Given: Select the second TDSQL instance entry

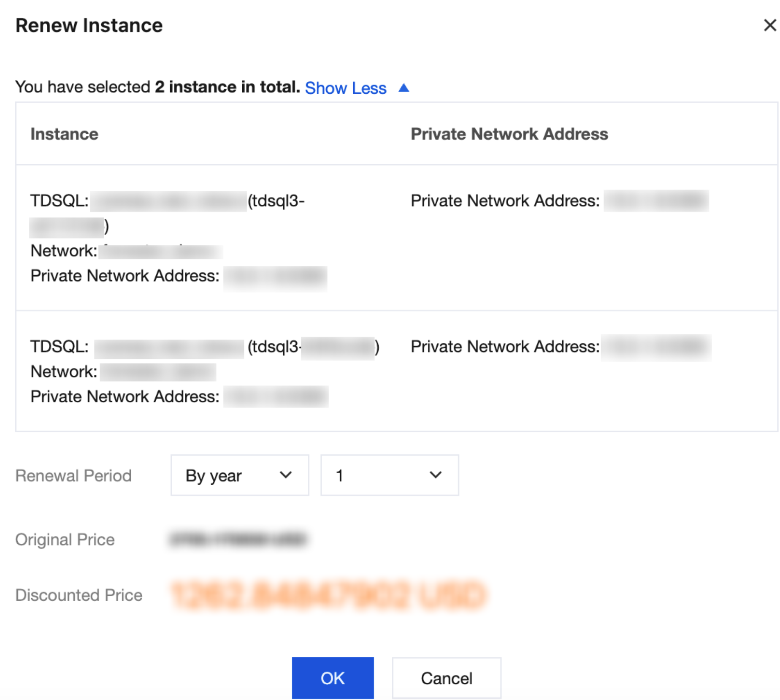Looking at the screenshot, I should [x=169, y=347].
